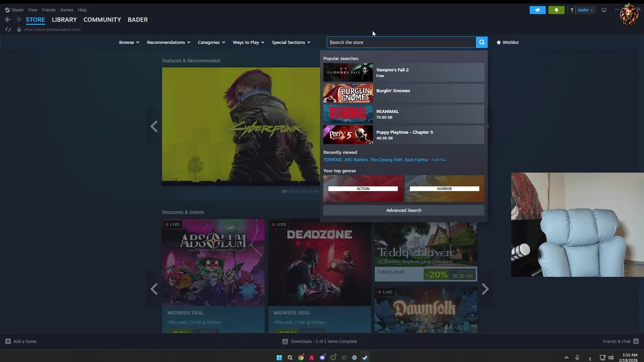Viewport: 644px width, 362px height.
Task: Select the first featured carousel dot
Action: coord(284,191)
